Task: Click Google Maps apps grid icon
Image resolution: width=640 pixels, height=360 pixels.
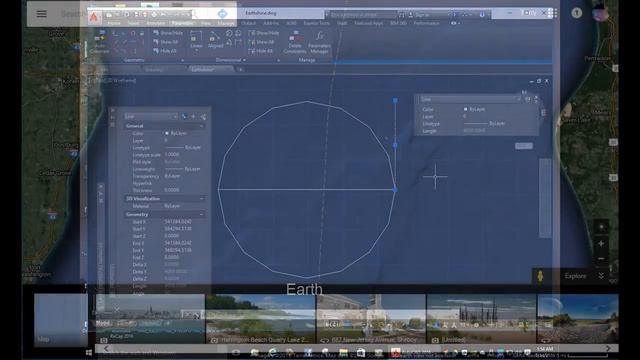Action: 553,13
